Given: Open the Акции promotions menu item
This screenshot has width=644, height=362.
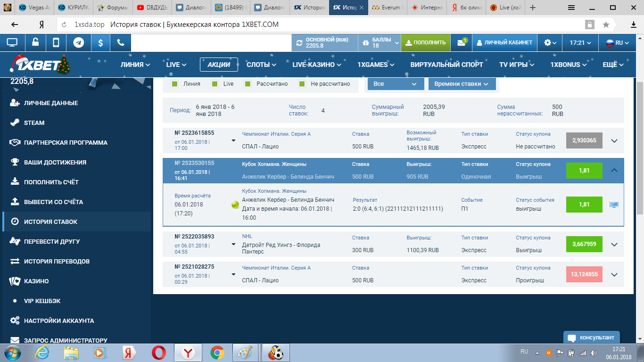Looking at the screenshot, I should point(219,65).
